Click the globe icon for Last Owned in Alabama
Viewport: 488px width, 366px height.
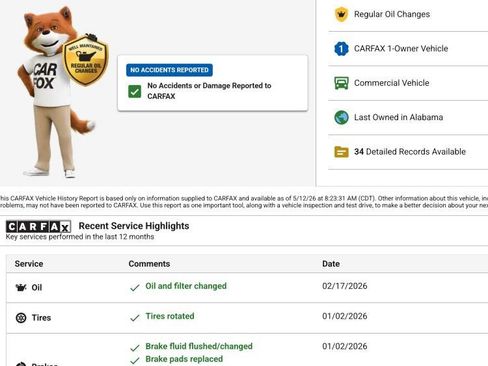(341, 117)
